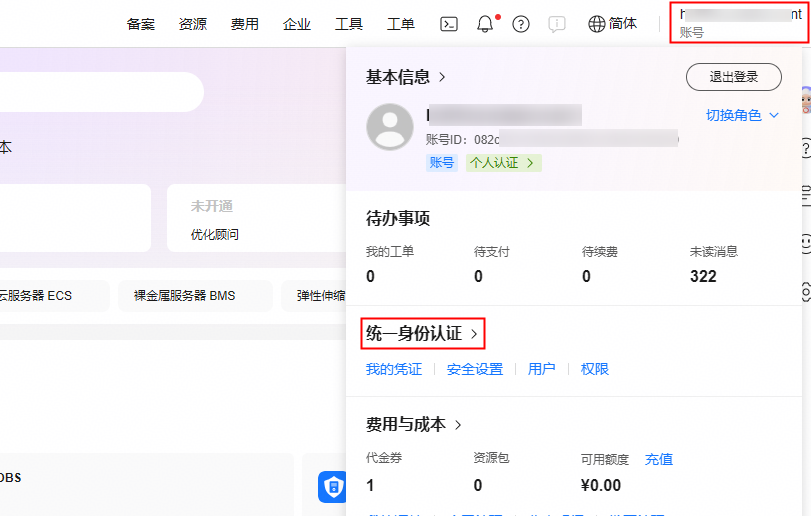Image resolution: width=811 pixels, height=516 pixels.
Task: Click the 待办事项 heading
Action: click(398, 218)
